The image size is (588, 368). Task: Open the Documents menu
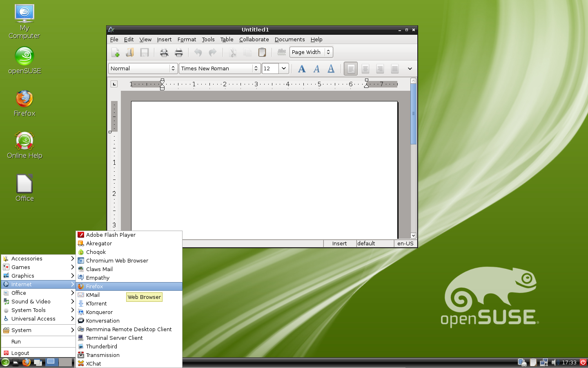[x=290, y=39]
